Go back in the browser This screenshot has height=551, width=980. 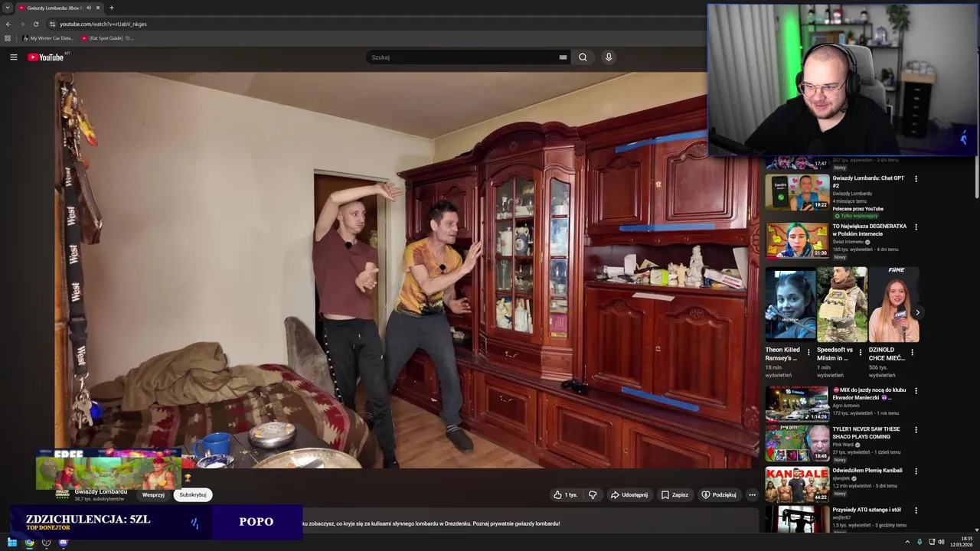(8, 24)
